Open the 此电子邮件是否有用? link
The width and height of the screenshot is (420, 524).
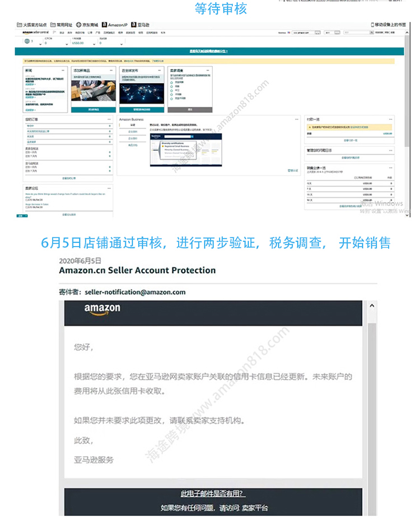213,494
